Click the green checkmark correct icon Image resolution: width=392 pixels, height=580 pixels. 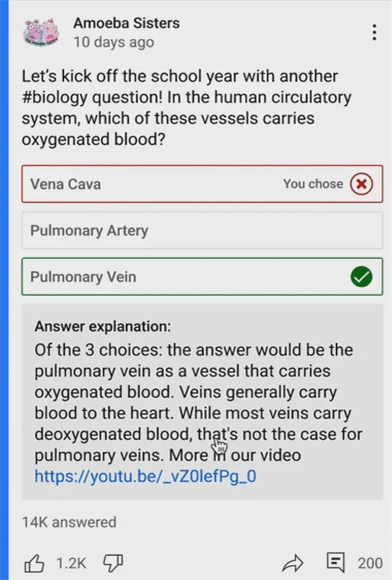(362, 277)
